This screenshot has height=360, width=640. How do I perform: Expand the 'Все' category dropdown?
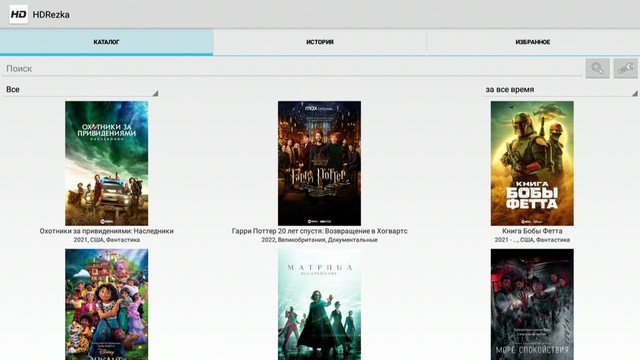click(80, 89)
